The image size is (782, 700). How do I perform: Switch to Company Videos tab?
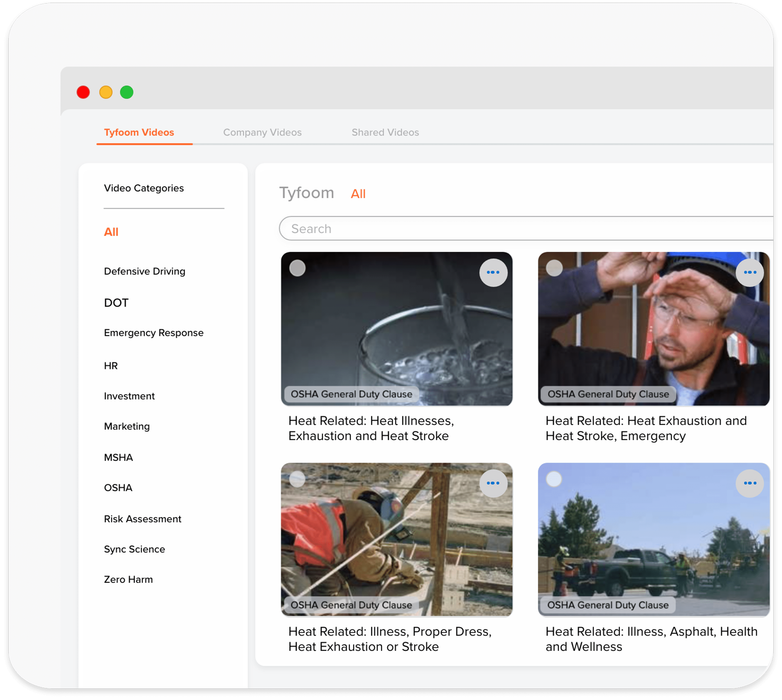262,132
